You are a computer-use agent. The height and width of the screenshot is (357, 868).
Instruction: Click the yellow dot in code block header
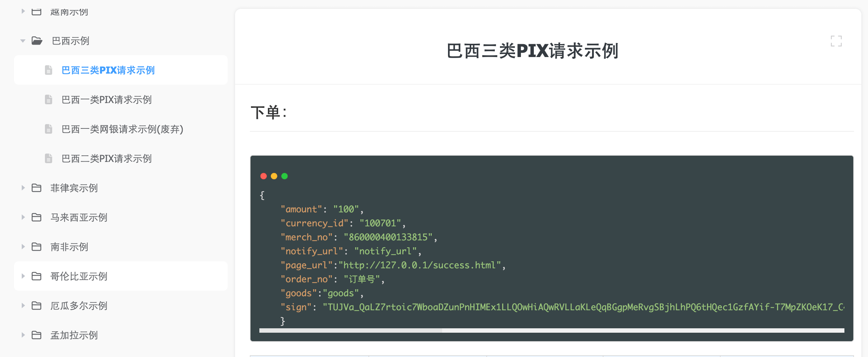click(274, 176)
